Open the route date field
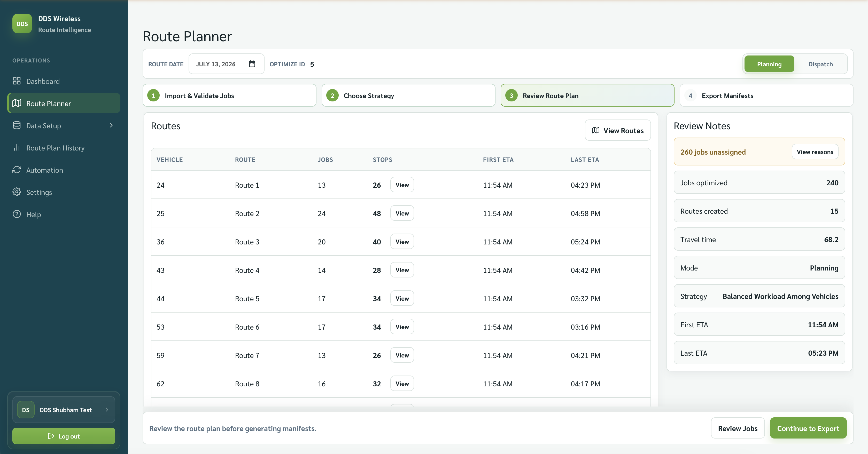Image resolution: width=868 pixels, height=454 pixels. 226,64
